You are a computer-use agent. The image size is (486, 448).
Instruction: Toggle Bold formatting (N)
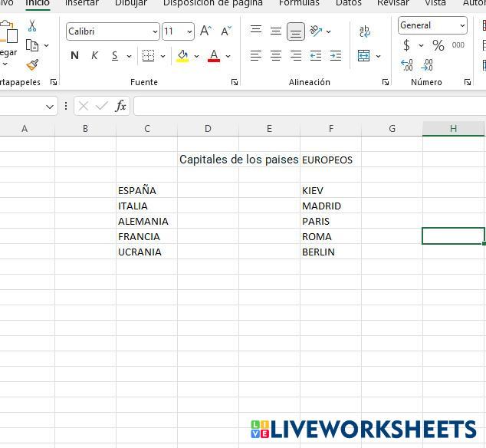coord(74,55)
